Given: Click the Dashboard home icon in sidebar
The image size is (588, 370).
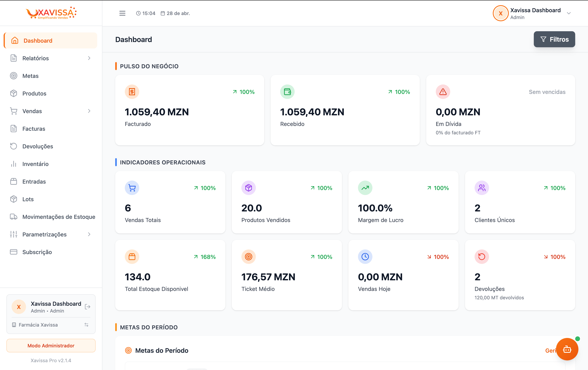Looking at the screenshot, I should point(15,40).
